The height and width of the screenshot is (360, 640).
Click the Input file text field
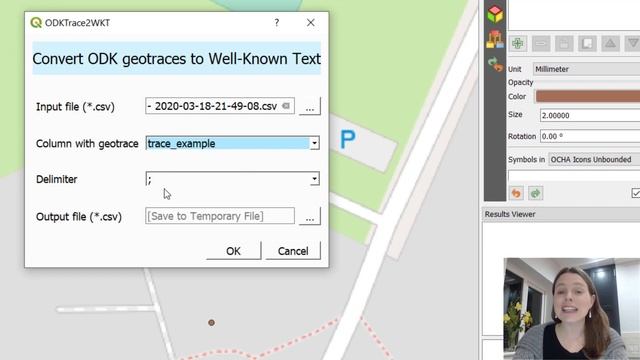pos(220,106)
